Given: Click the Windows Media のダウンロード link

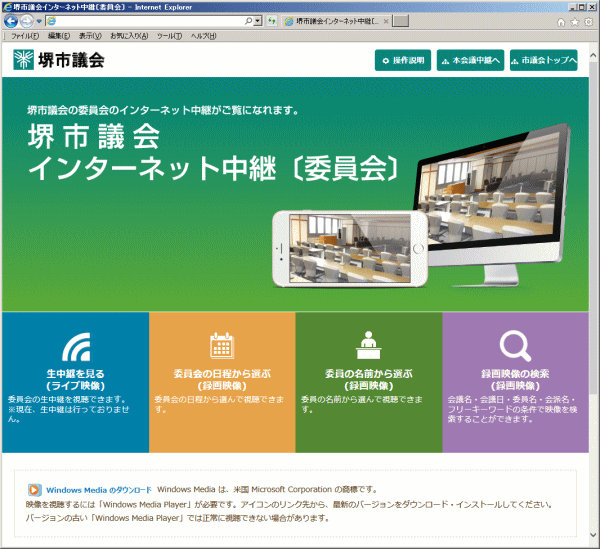Looking at the screenshot, I should coord(99,490).
